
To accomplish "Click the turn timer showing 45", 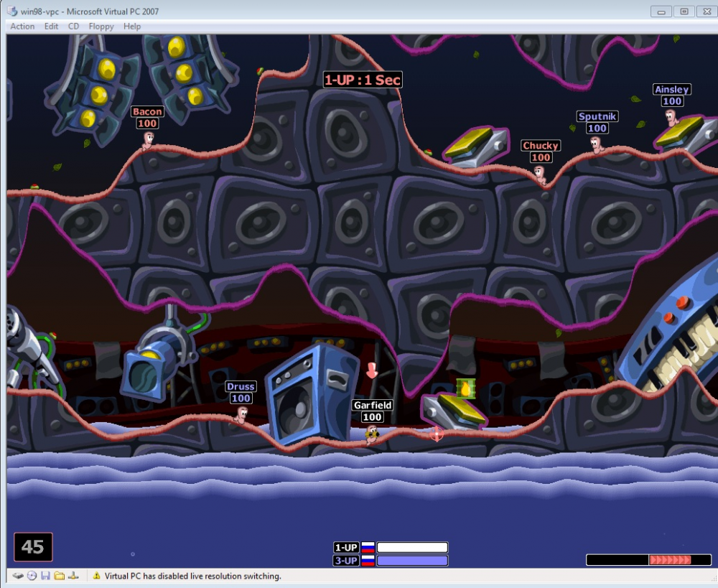I will [33, 547].
